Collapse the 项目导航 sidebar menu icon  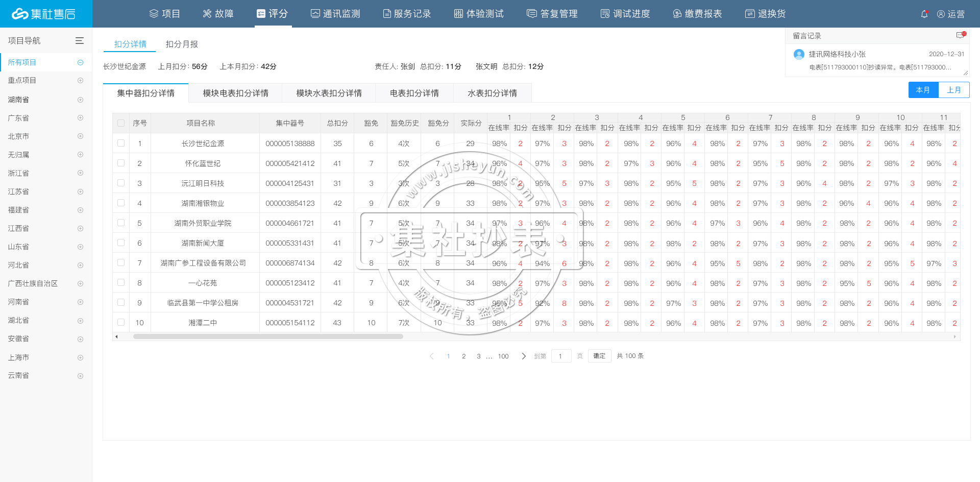(x=80, y=41)
